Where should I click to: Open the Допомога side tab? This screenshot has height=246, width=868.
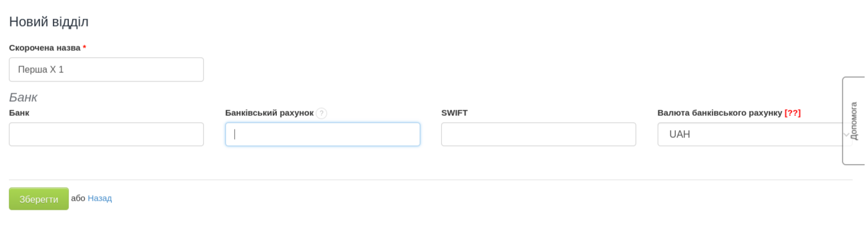coord(854,121)
